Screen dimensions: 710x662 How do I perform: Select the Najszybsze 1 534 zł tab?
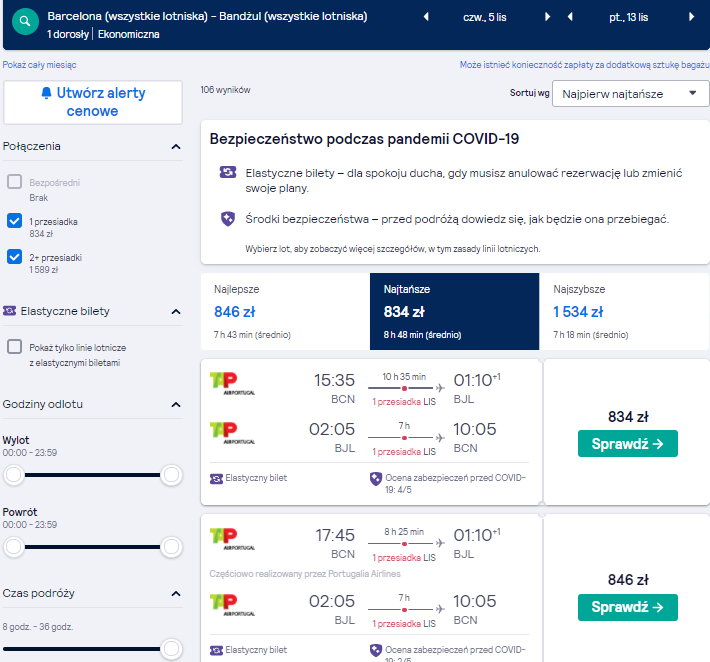pos(624,311)
